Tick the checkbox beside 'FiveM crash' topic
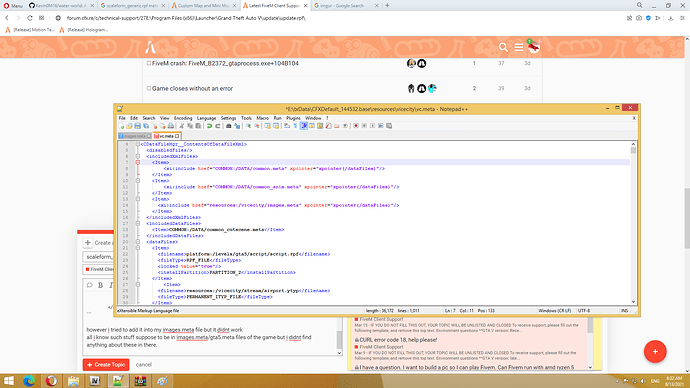 pyautogui.click(x=149, y=63)
